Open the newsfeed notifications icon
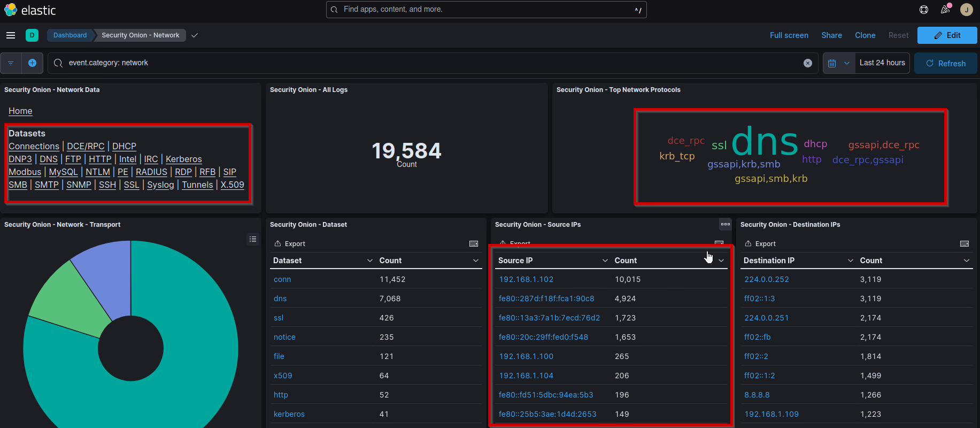Viewport: 980px width, 428px height. click(x=945, y=10)
